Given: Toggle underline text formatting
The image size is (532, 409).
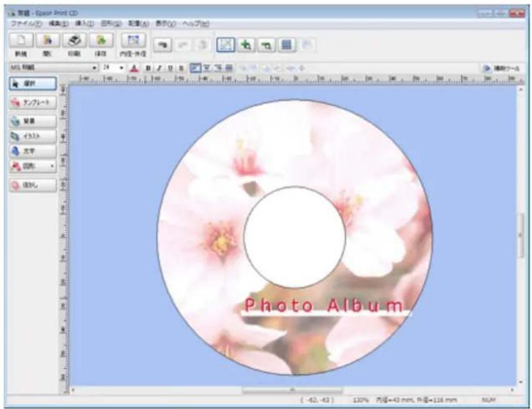Looking at the screenshot, I should pos(170,67).
